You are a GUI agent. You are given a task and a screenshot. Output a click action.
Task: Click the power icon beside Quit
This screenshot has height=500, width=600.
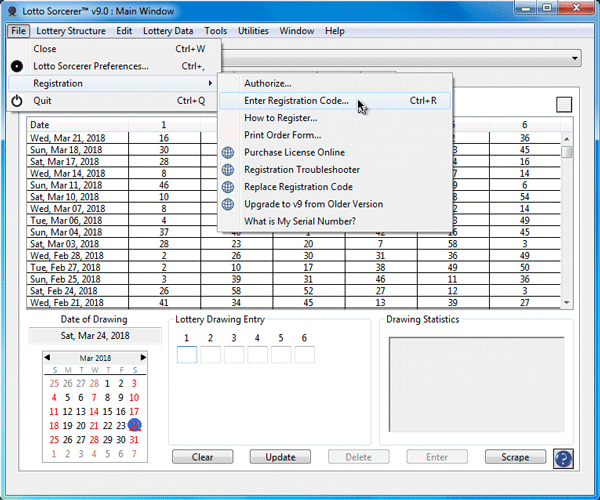(x=17, y=101)
